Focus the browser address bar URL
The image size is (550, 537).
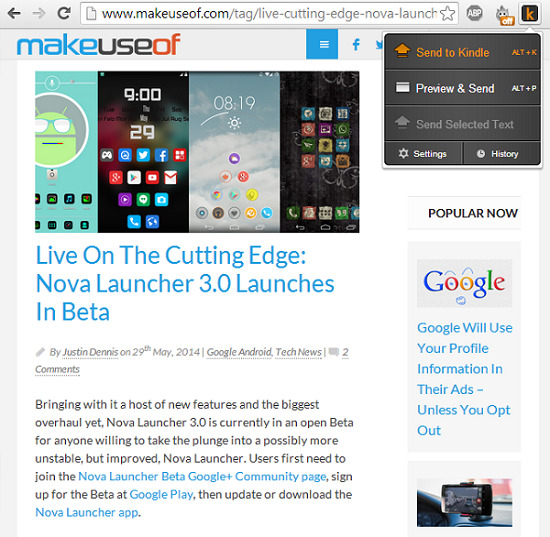[269, 14]
